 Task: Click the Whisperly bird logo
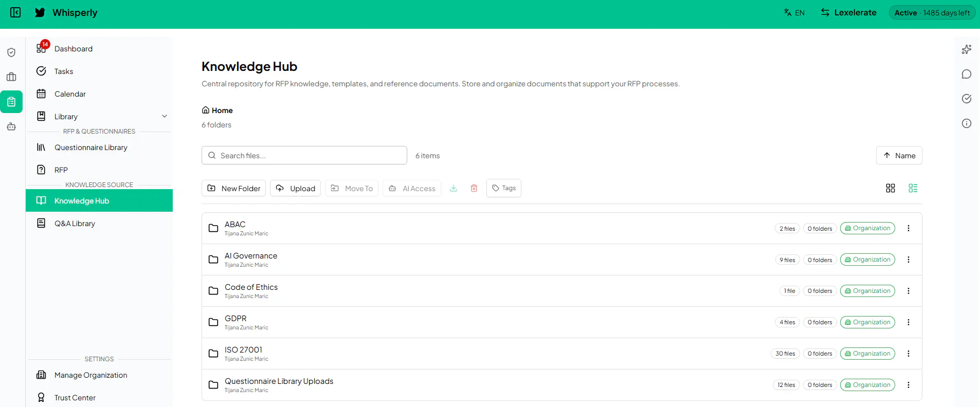point(40,12)
